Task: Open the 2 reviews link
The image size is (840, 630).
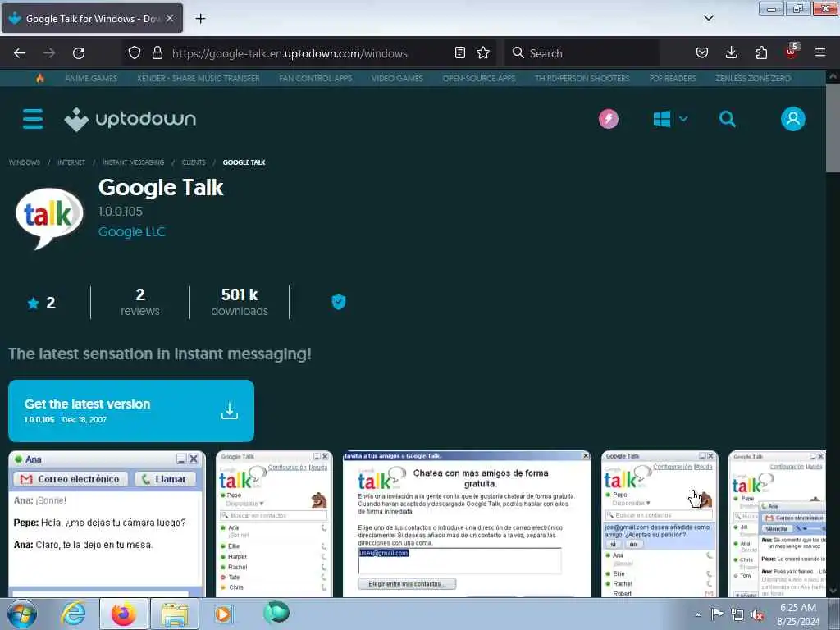Action: pyautogui.click(x=140, y=302)
